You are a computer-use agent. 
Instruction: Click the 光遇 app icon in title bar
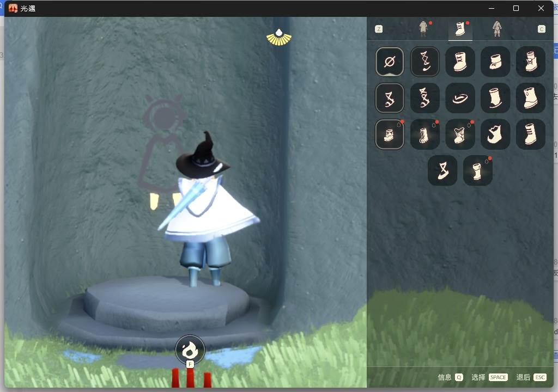pyautogui.click(x=13, y=8)
